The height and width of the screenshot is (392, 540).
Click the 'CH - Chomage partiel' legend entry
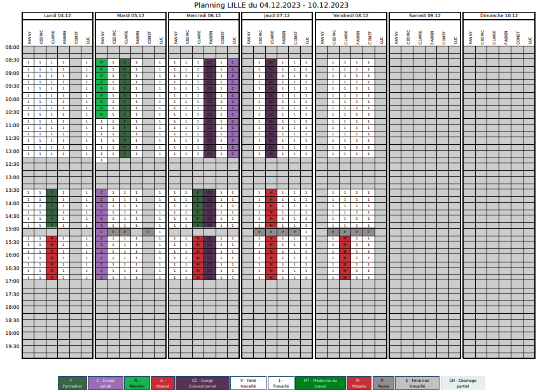pos(462,382)
